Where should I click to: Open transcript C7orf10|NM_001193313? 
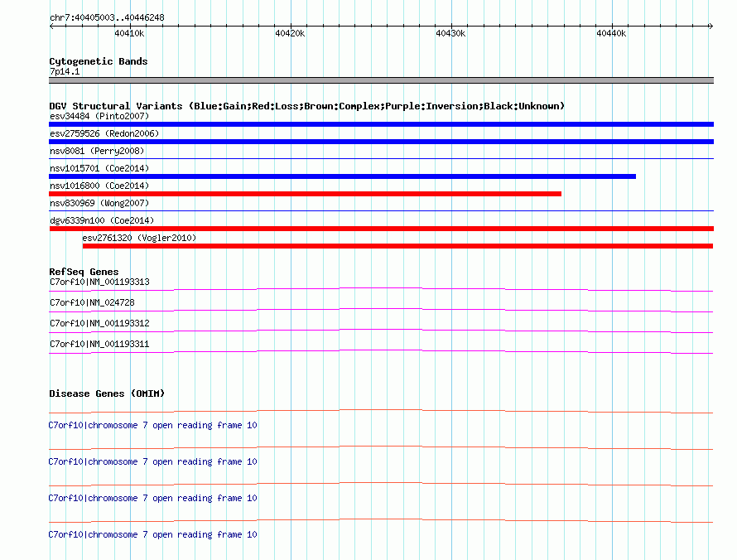pyautogui.click(x=99, y=282)
